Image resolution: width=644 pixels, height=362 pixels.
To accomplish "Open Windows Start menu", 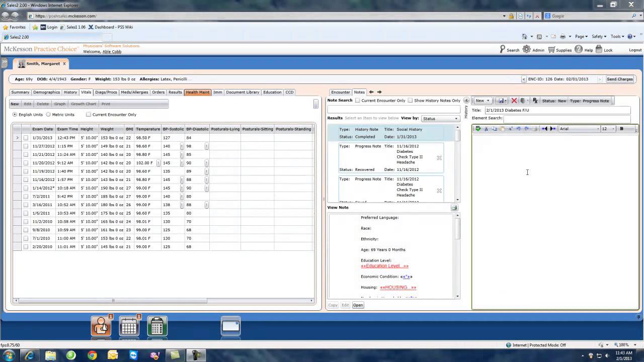I will (x=9, y=355).
